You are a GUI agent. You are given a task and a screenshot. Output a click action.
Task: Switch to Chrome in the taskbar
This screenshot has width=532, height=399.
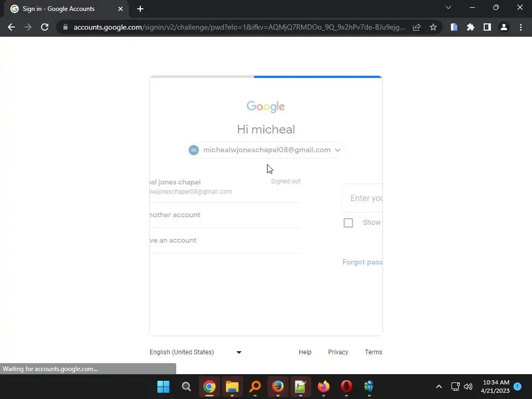point(209,387)
